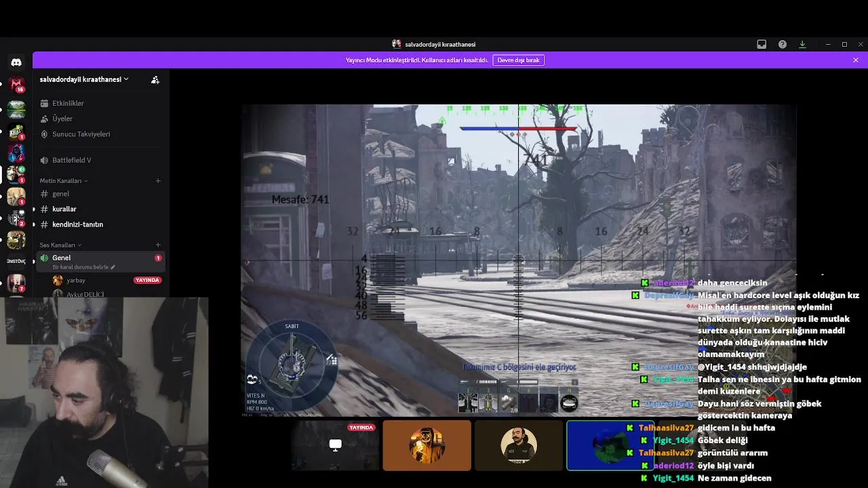Edit channel status pencil icon
The width and height of the screenshot is (868, 488).
[x=113, y=267]
